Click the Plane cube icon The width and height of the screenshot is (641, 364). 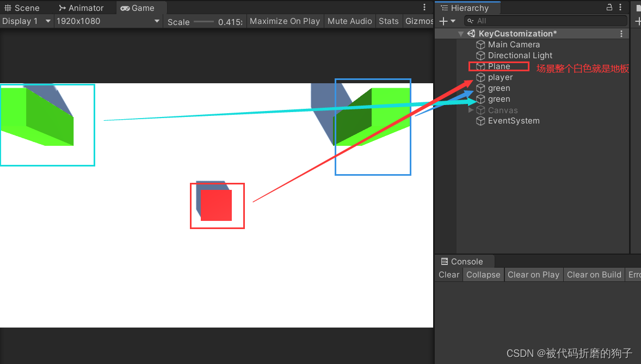481,66
